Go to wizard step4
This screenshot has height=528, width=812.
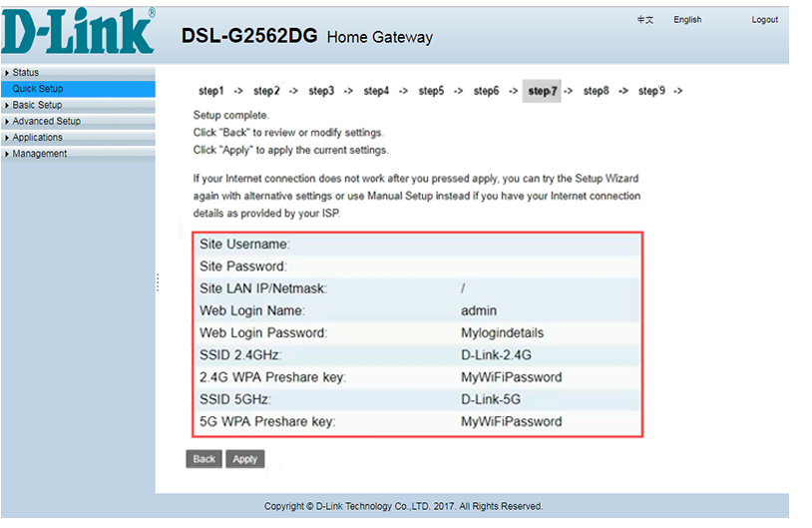376,91
